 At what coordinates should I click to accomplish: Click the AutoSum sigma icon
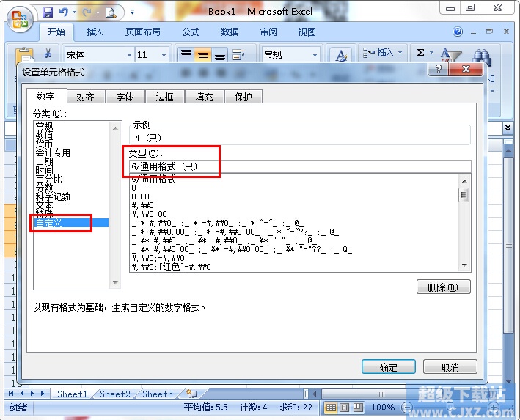tap(420, 53)
